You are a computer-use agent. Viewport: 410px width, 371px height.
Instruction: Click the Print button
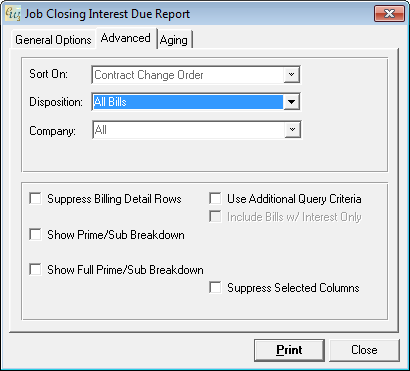tap(289, 350)
